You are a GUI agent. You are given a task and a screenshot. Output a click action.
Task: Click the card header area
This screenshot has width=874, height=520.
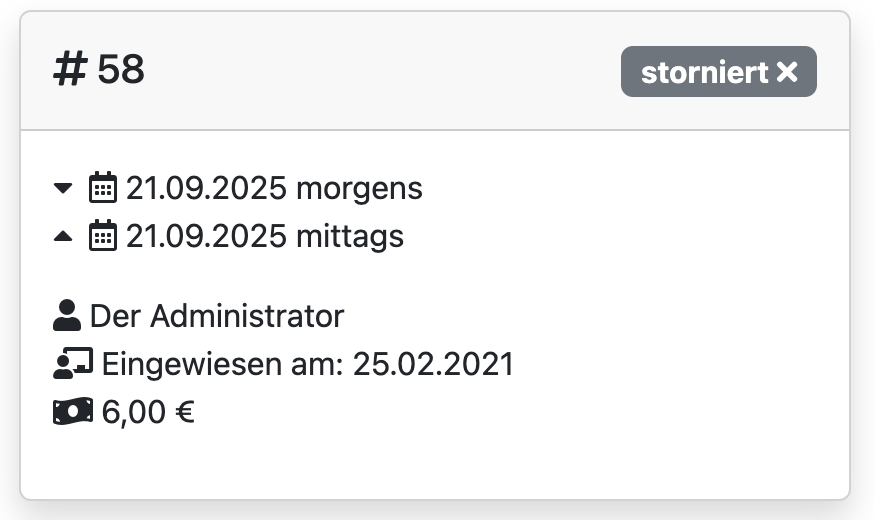[435, 71]
